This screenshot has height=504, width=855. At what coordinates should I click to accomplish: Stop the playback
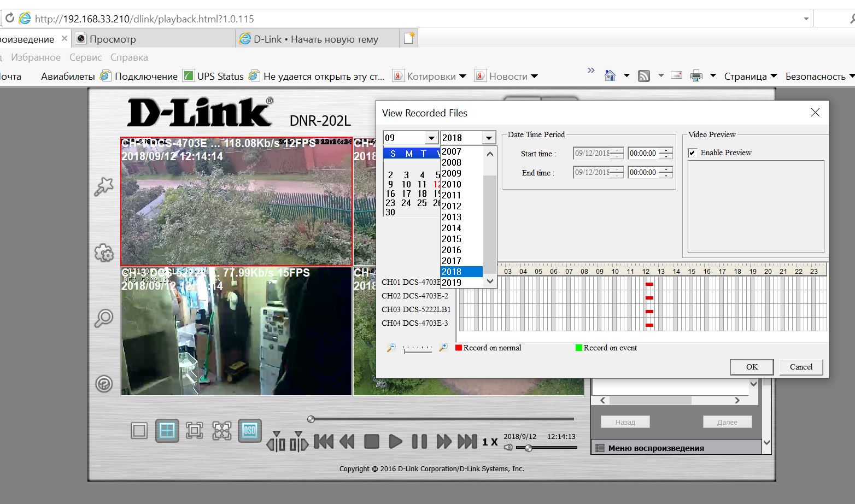click(x=372, y=442)
